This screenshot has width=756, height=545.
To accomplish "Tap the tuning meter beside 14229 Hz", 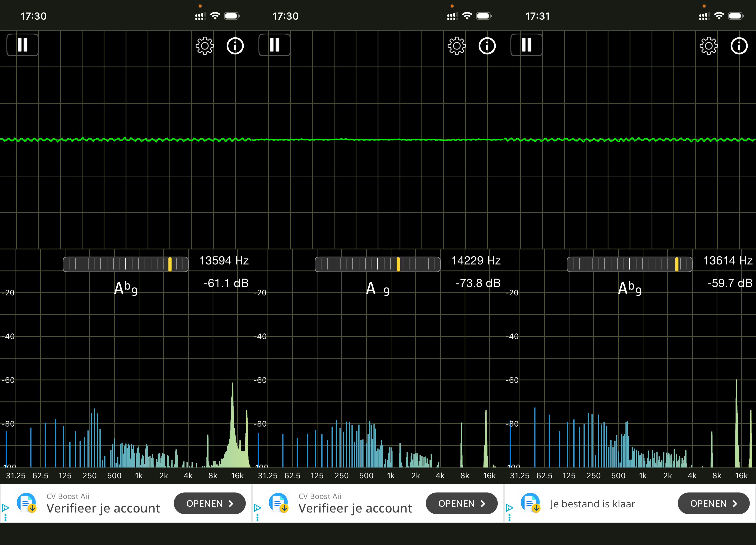I will click(378, 264).
